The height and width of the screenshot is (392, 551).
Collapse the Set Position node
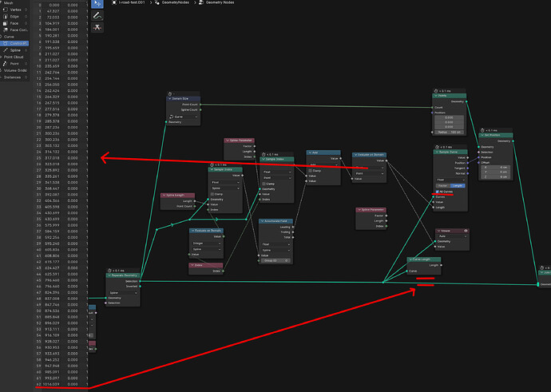point(482,135)
